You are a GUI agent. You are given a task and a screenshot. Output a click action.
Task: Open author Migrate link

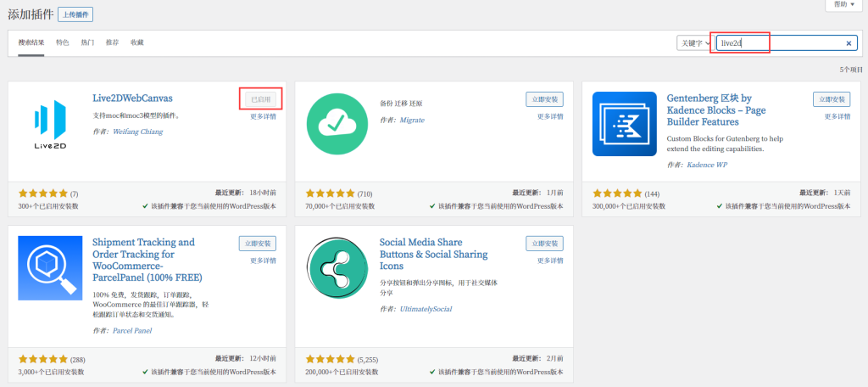coord(412,120)
